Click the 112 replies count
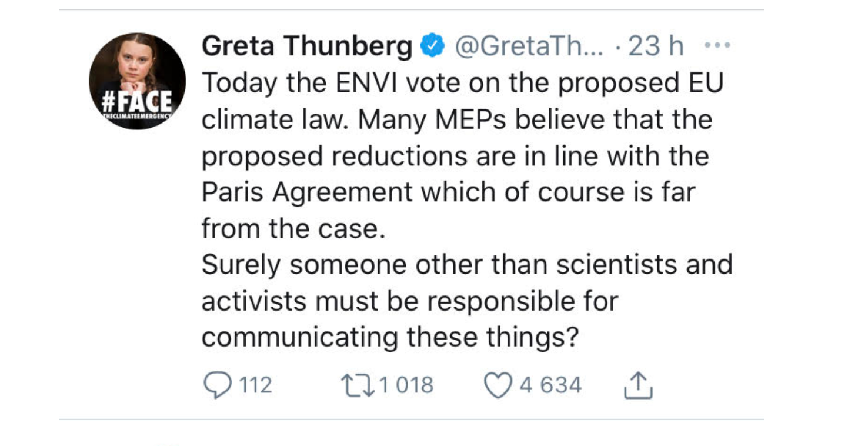Screen dimensions: 868x446 pos(256,385)
